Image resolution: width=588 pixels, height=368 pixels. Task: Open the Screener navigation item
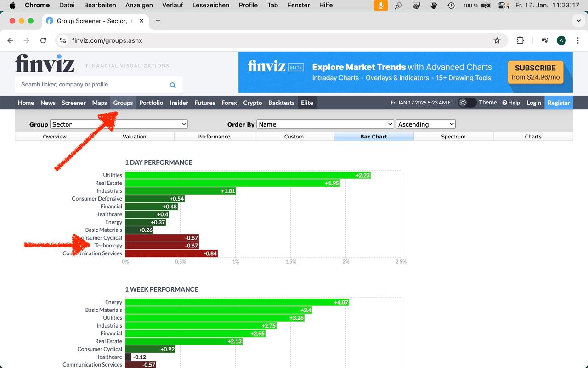[73, 103]
